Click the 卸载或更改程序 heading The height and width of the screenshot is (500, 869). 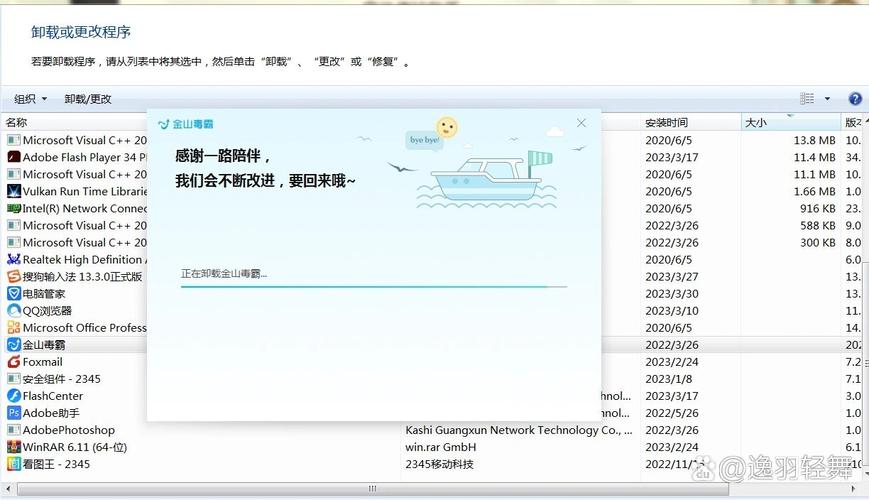[x=81, y=32]
